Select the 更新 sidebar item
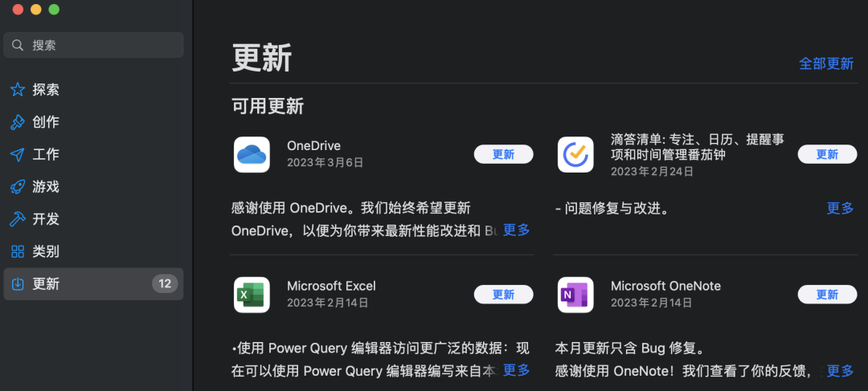The image size is (868, 391). 46,284
